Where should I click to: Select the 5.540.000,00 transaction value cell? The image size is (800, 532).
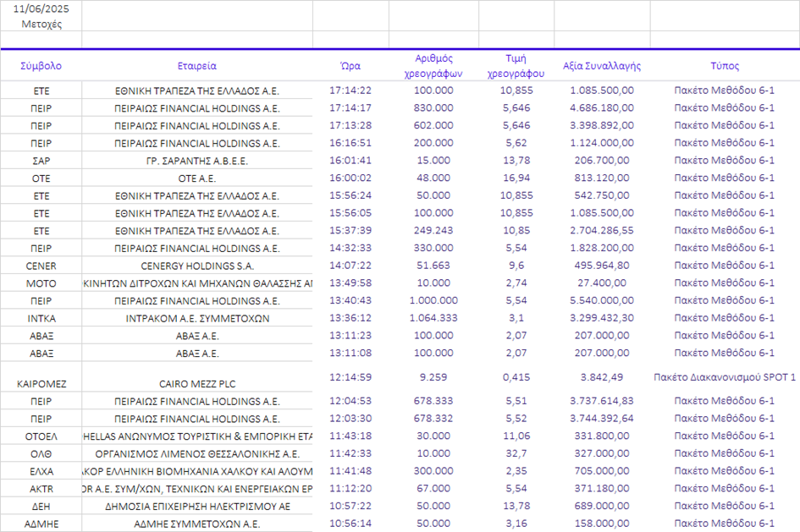tap(602, 300)
